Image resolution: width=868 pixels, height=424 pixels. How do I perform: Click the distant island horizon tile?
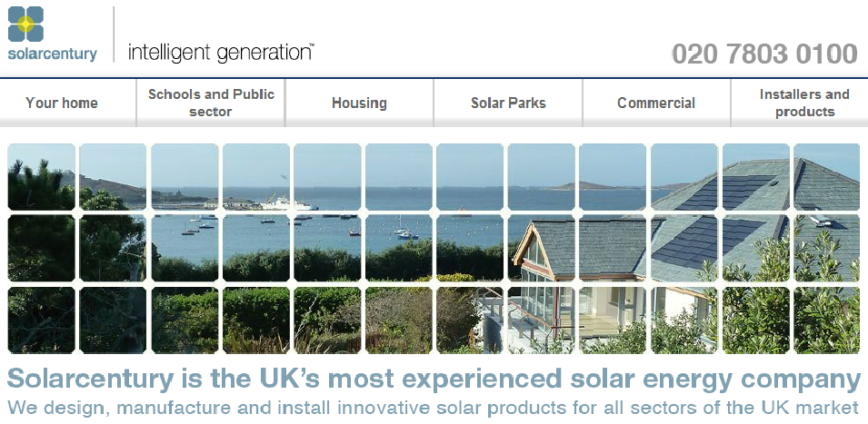point(613,177)
